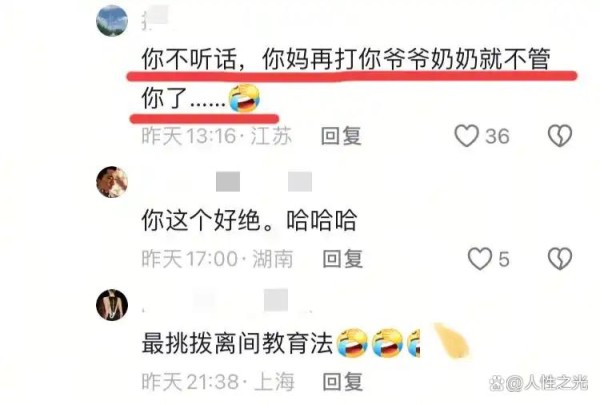Open the third commenter's dark avatar

click(x=112, y=305)
